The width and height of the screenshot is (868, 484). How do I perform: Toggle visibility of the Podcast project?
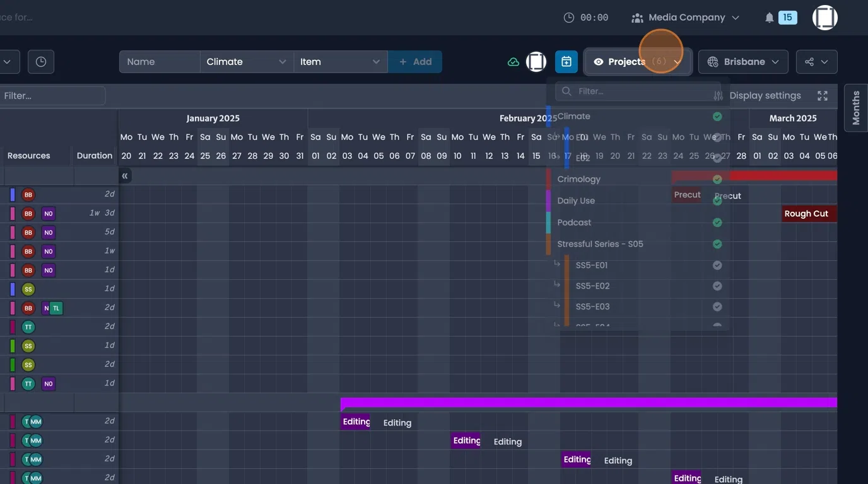point(717,222)
